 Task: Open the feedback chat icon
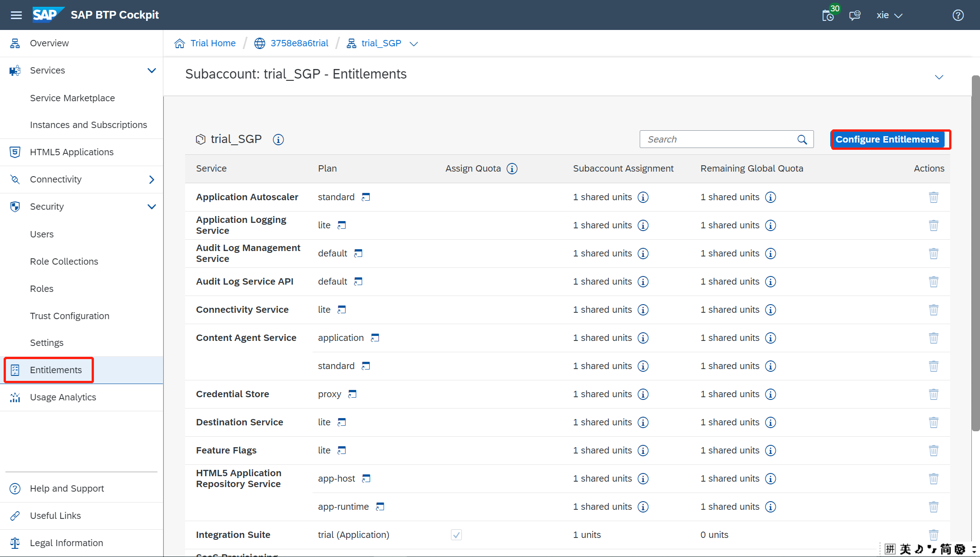[x=855, y=15]
